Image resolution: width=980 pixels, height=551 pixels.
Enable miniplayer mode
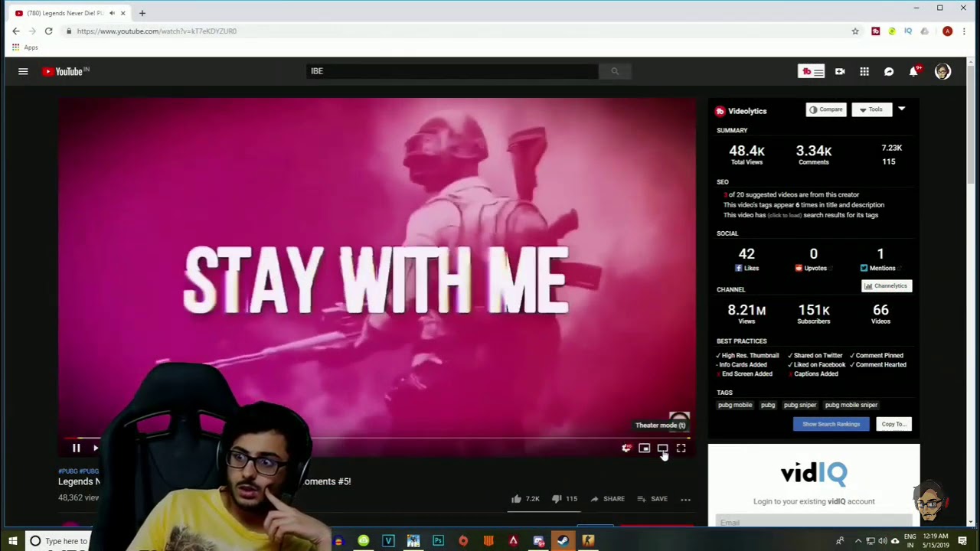pyautogui.click(x=644, y=448)
